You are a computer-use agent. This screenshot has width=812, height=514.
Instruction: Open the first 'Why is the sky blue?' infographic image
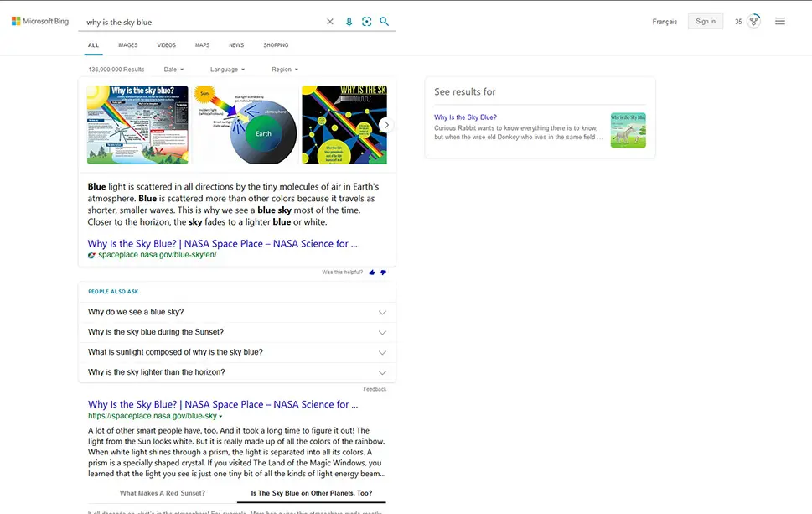click(137, 125)
